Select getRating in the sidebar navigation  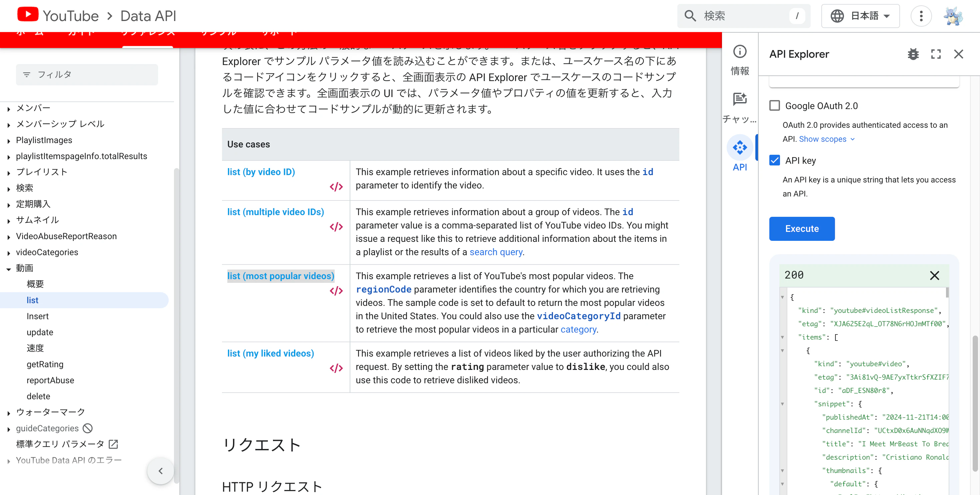click(45, 364)
